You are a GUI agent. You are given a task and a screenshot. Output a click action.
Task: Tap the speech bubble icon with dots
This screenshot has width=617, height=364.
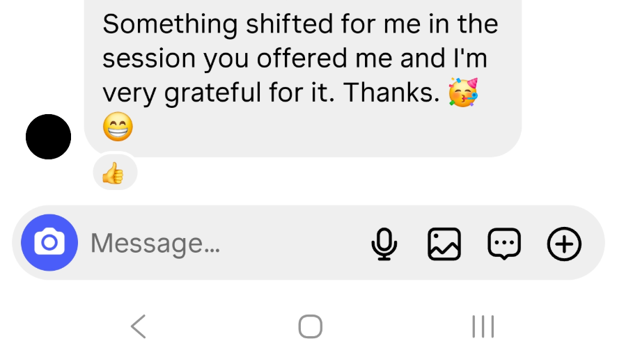pos(503,244)
